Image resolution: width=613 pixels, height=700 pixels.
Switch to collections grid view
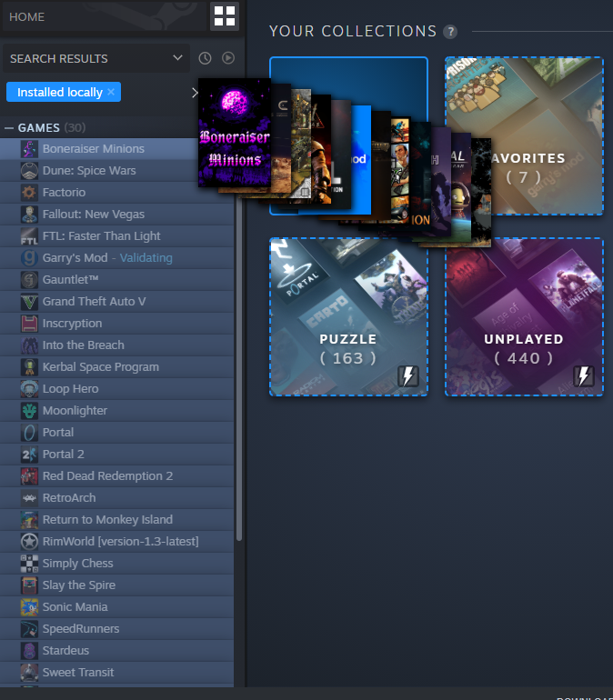224,16
